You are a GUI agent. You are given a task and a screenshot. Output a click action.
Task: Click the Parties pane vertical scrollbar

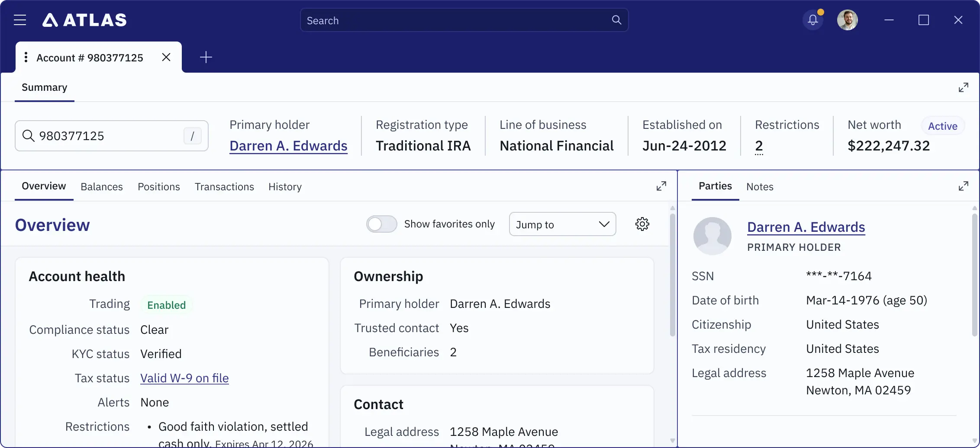(974, 274)
